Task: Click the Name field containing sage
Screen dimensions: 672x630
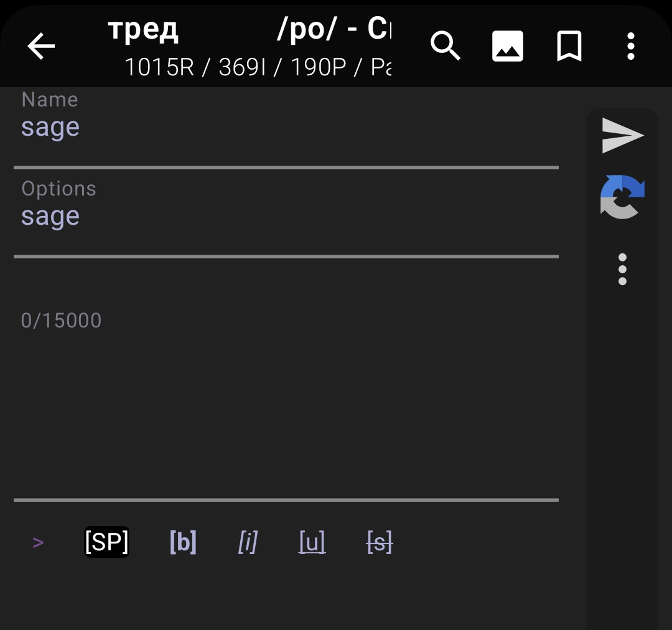Action: click(286, 128)
